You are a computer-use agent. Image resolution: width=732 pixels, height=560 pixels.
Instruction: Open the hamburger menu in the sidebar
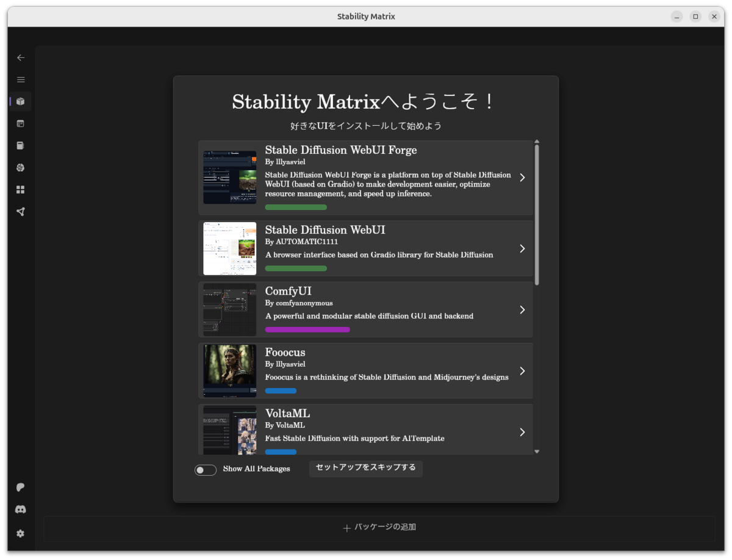tap(21, 79)
